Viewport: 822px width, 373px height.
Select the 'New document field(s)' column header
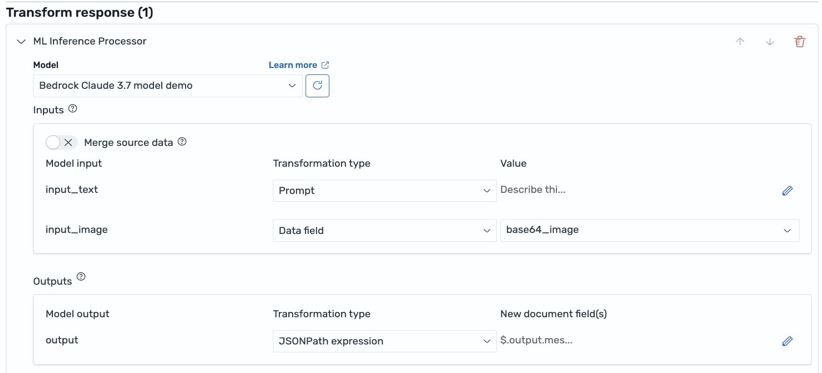[554, 314]
